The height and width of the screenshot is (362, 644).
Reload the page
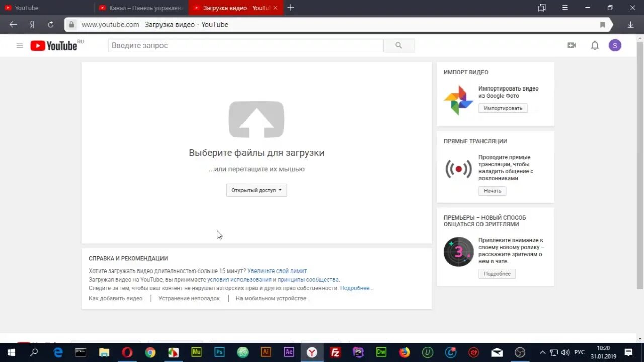point(50,24)
